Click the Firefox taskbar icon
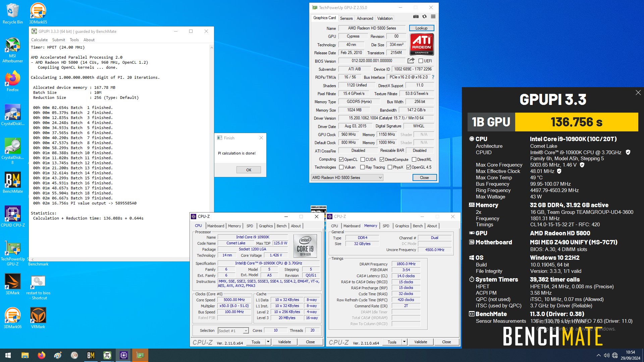Screen dimensions: 644x362 tap(42, 355)
